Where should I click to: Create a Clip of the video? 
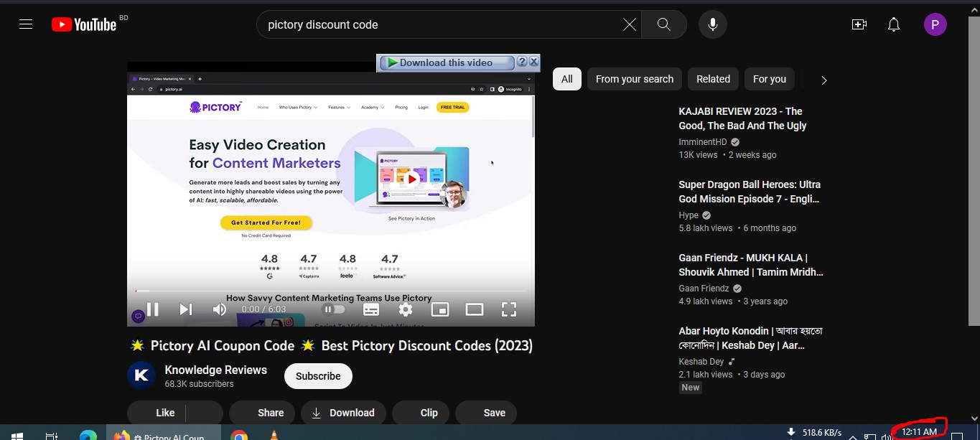tap(421, 413)
